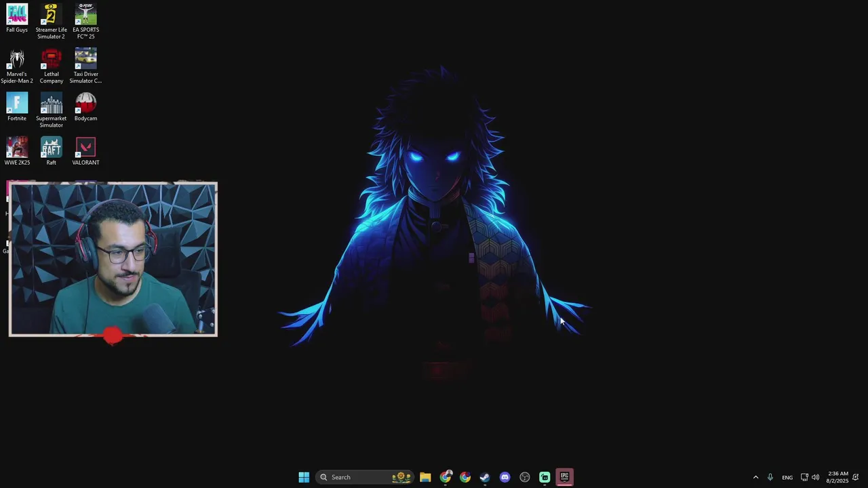Open the volume speaker tray icon

click(815, 477)
